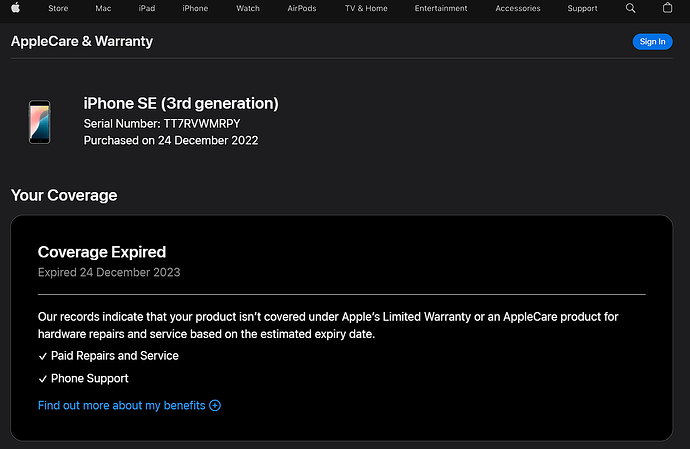Open the TV & Home menu
Image resolution: width=690 pixels, height=449 pixels.
coord(366,8)
